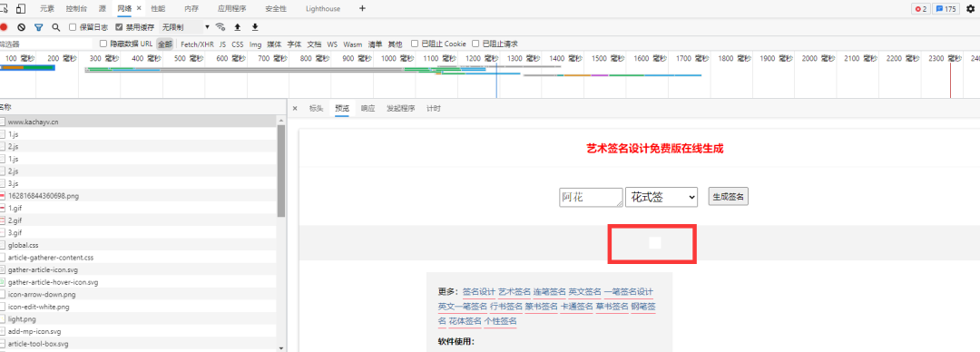
Task: Focus the 阿花 name text field
Action: [592, 197]
